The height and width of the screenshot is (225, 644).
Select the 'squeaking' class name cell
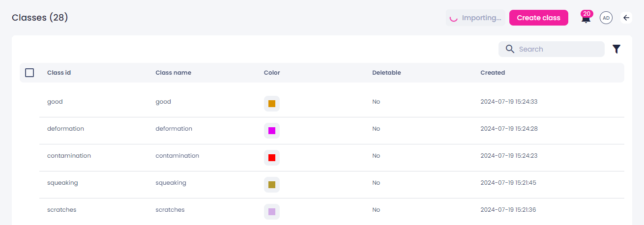pyautogui.click(x=171, y=183)
